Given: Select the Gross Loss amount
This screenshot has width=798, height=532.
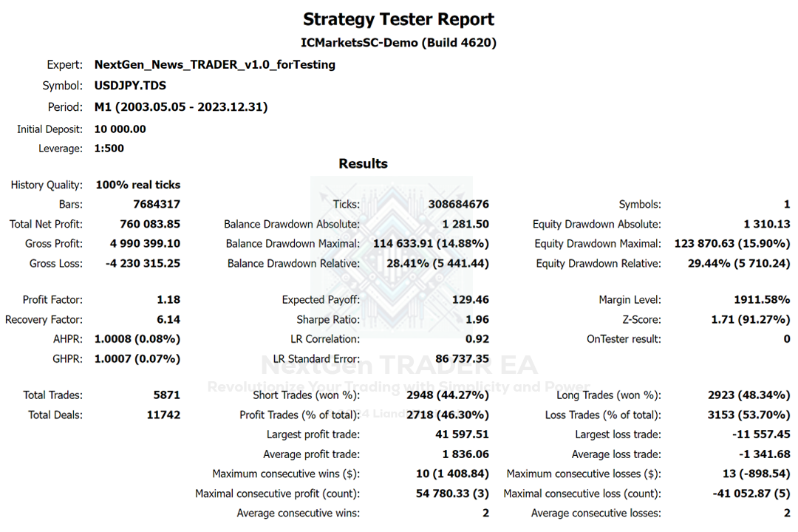Looking at the screenshot, I should pyautogui.click(x=143, y=264).
